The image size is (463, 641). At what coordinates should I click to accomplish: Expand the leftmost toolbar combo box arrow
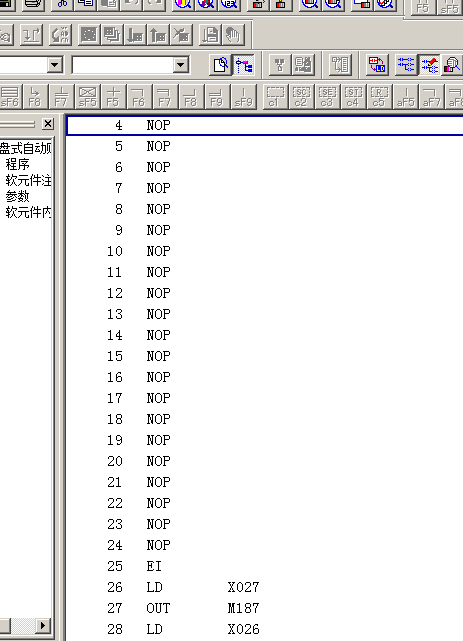(x=54, y=65)
